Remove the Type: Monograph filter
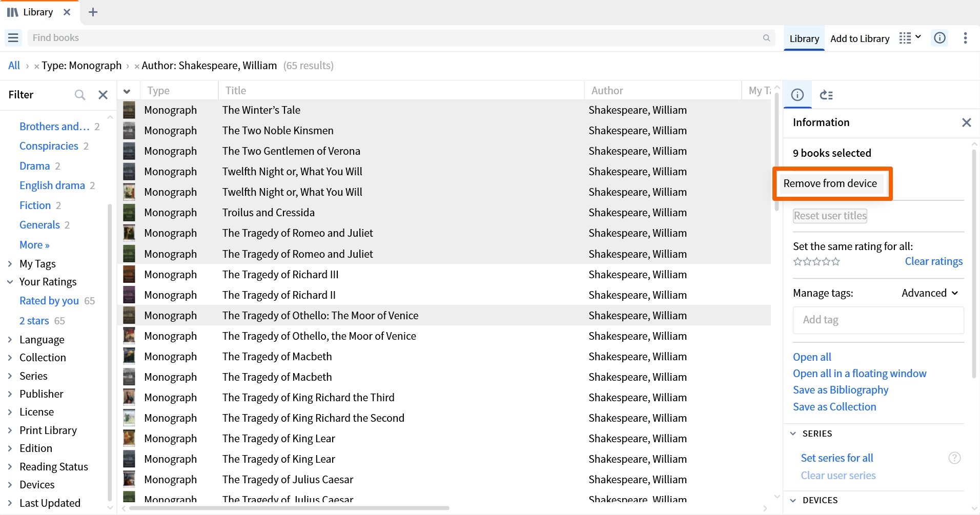The width and height of the screenshot is (980, 515). pyautogui.click(x=36, y=66)
